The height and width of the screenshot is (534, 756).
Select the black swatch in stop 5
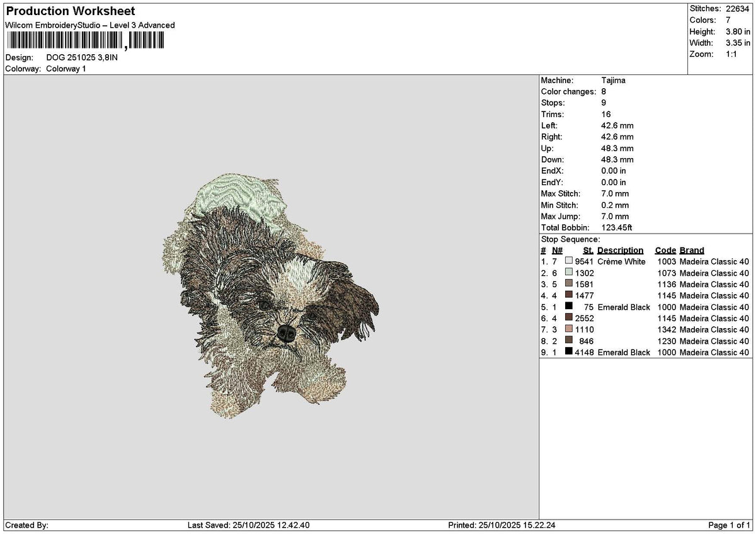(x=569, y=307)
